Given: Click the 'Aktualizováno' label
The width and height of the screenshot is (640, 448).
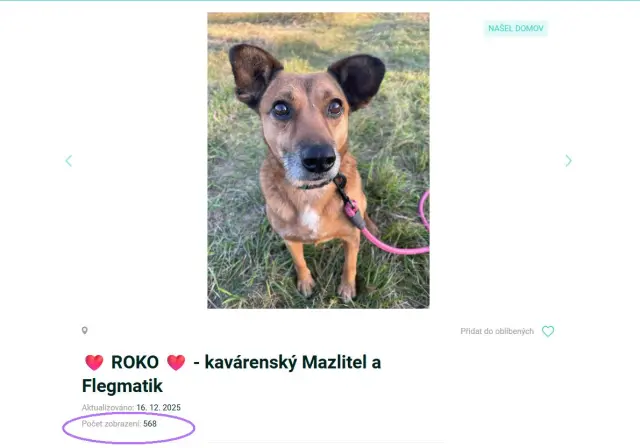Looking at the screenshot, I should (107, 408).
